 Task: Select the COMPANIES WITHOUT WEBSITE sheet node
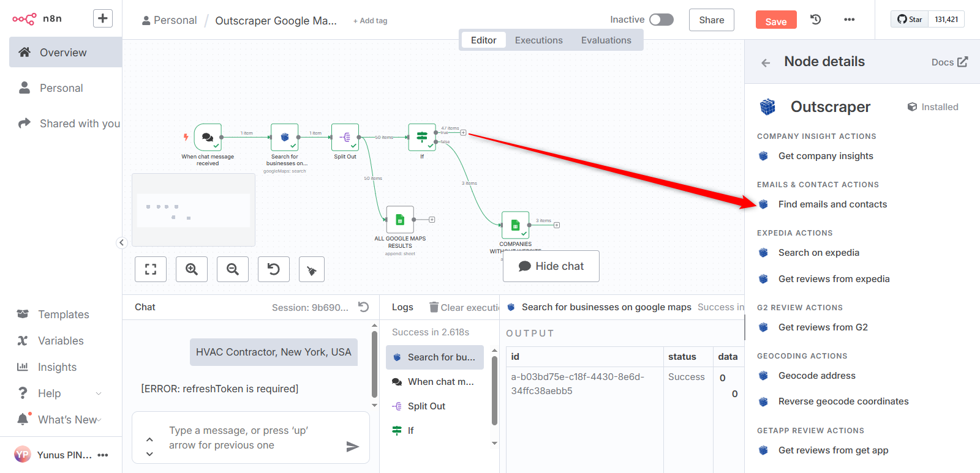click(515, 225)
